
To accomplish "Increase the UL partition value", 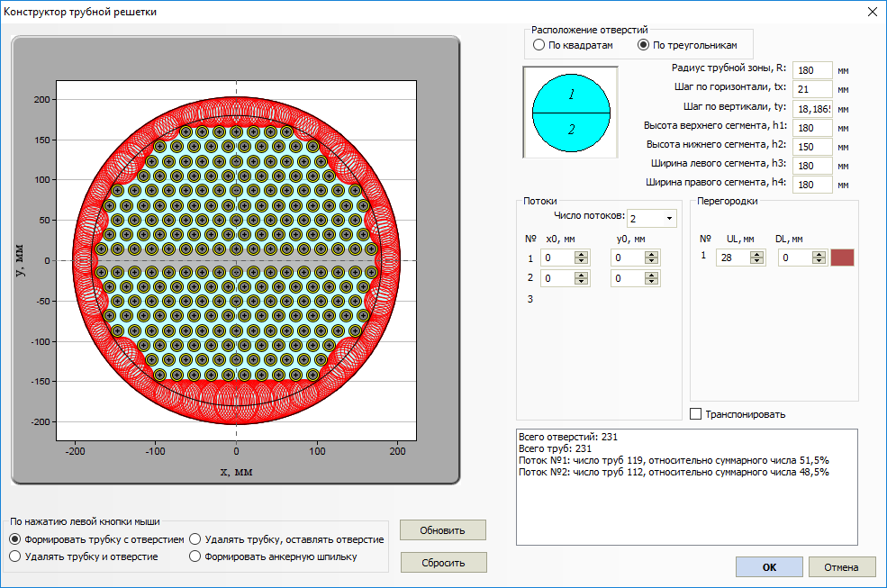I will pyautogui.click(x=757, y=254).
